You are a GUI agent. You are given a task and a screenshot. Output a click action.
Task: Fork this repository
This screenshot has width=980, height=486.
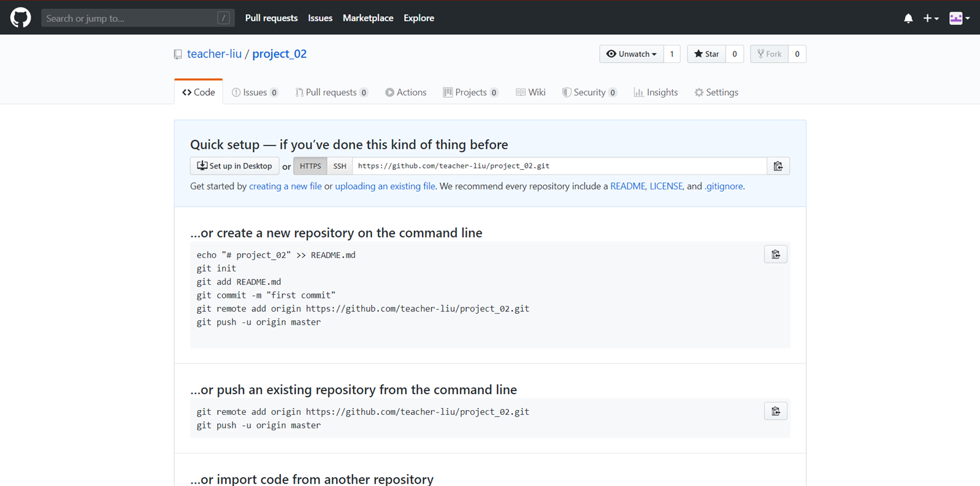[769, 54]
